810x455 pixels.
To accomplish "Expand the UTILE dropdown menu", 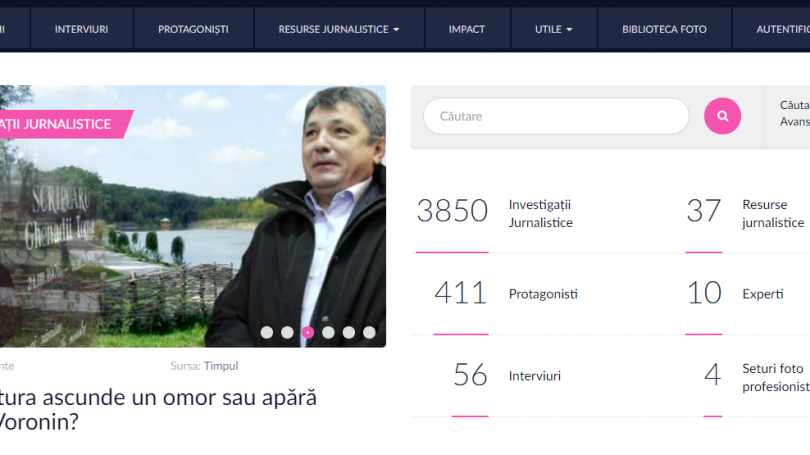I will click(x=554, y=29).
